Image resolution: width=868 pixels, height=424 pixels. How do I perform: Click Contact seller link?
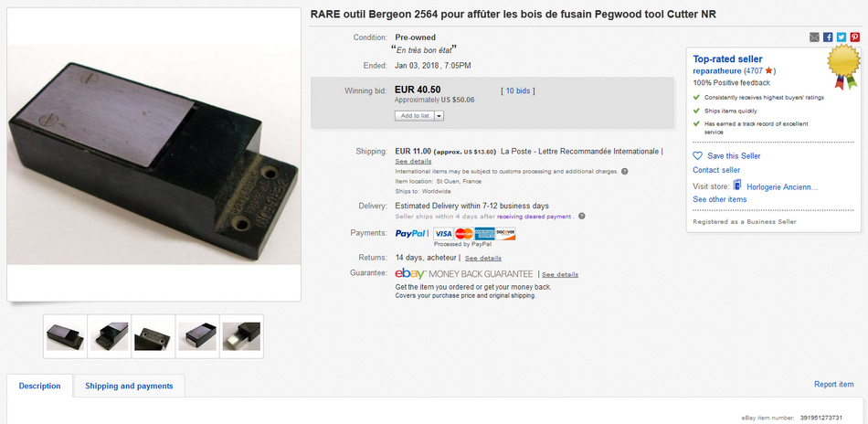pos(716,170)
